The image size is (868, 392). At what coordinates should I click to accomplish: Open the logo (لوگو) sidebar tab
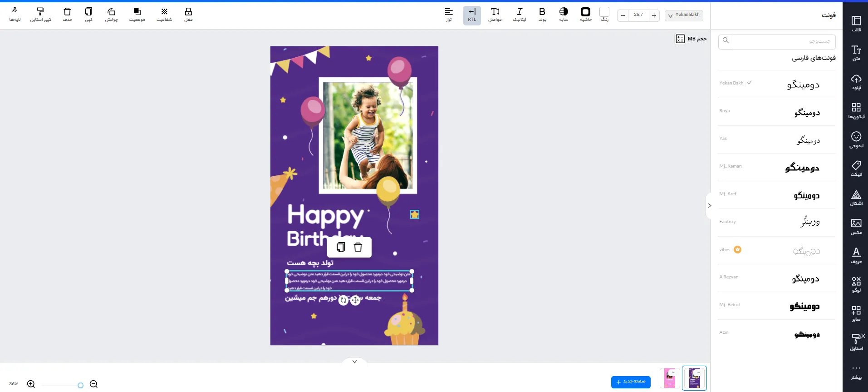(x=856, y=284)
